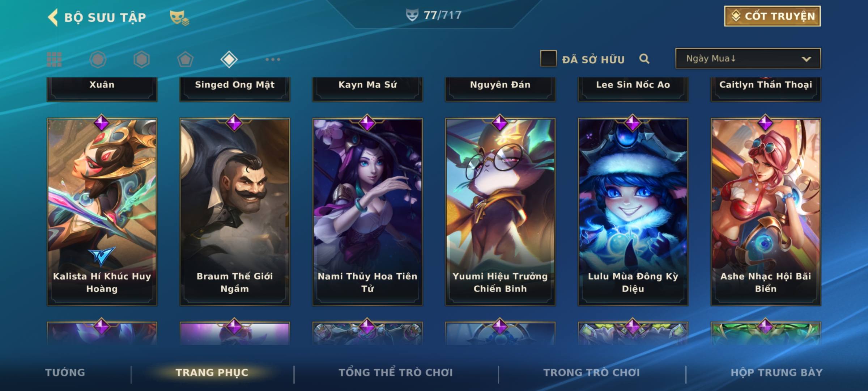Enable the Đã Sở Hữu owned checkbox
Image resolution: width=868 pixels, height=391 pixels.
coord(548,59)
